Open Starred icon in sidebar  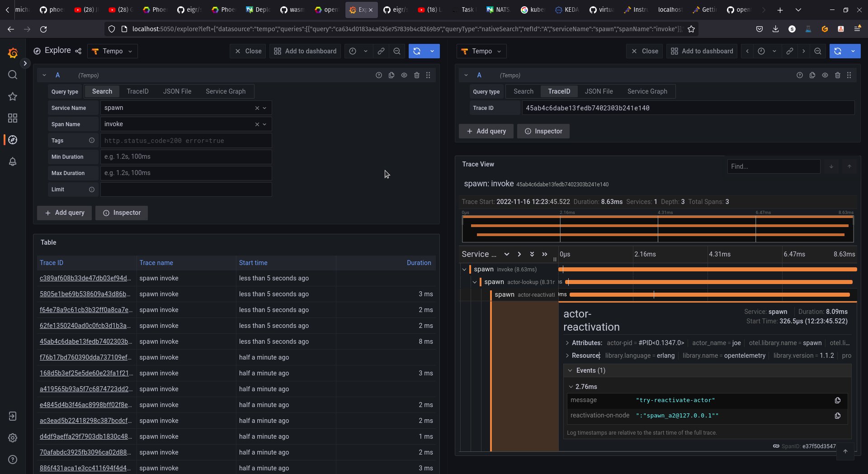coord(13,96)
